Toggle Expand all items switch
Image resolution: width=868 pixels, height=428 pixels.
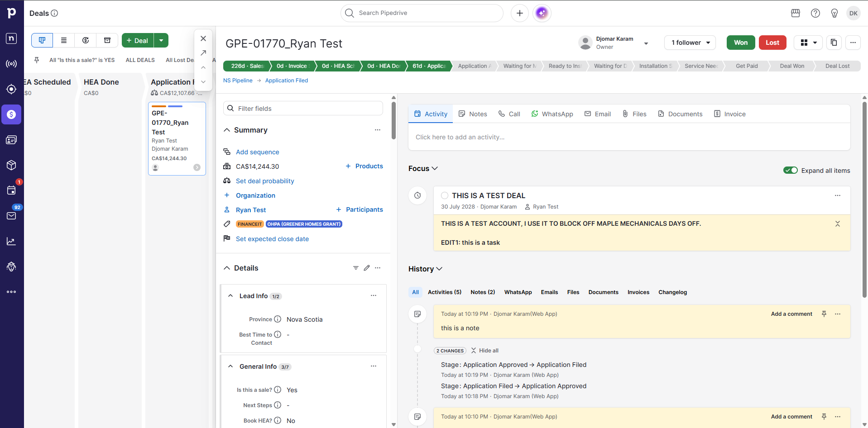click(791, 170)
